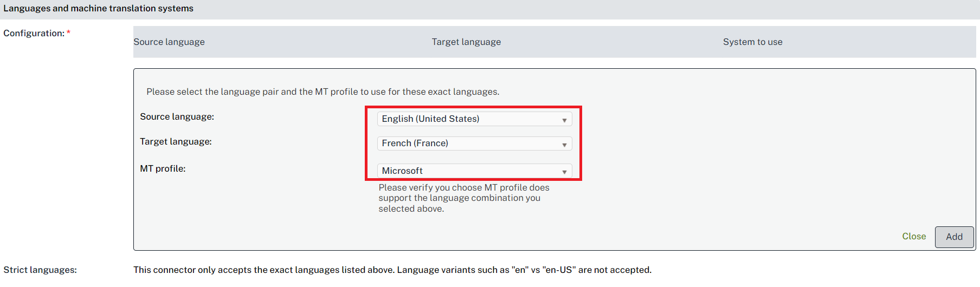This screenshot has width=980, height=287.
Task: Click the System to use column header
Action: click(x=752, y=42)
